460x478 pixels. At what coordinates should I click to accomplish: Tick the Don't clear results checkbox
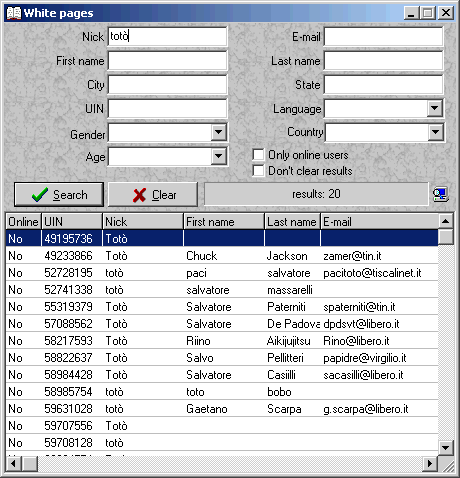tap(258, 170)
